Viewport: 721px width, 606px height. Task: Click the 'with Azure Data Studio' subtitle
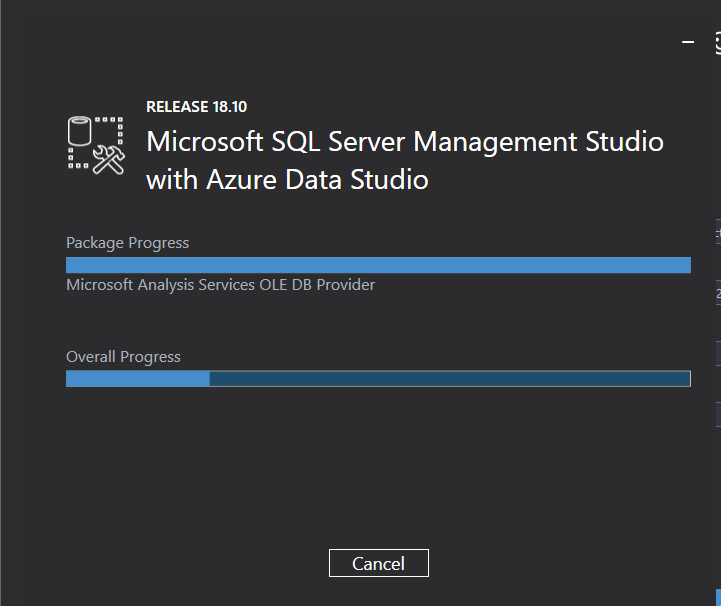(287, 180)
